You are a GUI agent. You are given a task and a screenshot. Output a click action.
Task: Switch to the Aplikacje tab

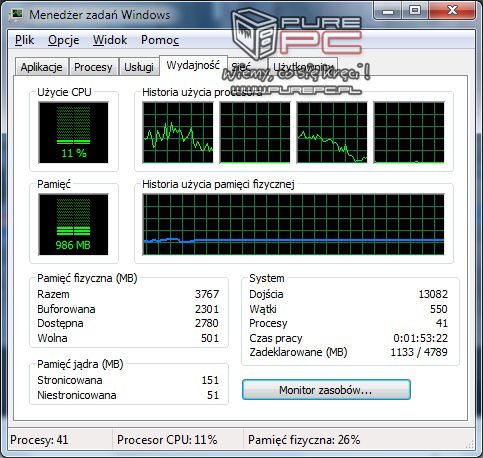pos(42,67)
